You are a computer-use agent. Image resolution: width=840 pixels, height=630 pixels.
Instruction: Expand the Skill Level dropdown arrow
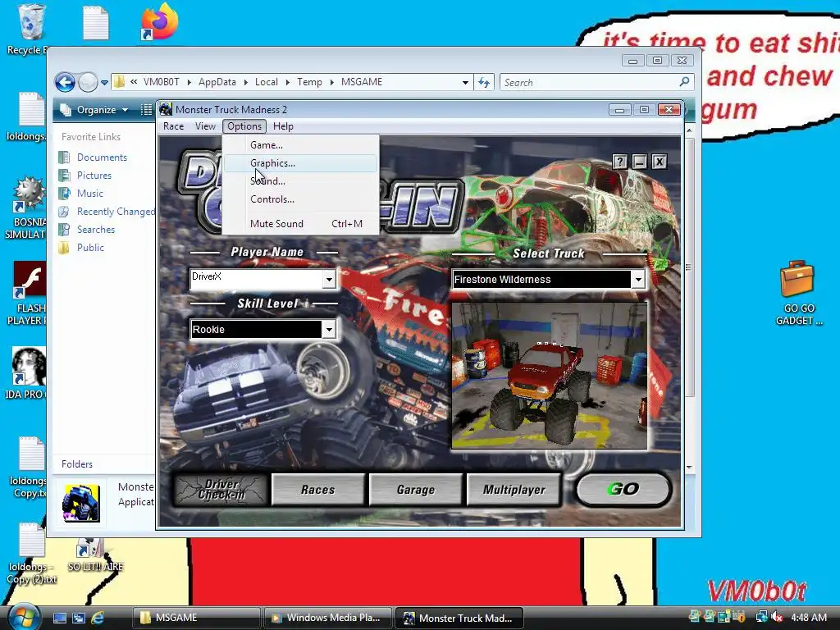point(329,330)
